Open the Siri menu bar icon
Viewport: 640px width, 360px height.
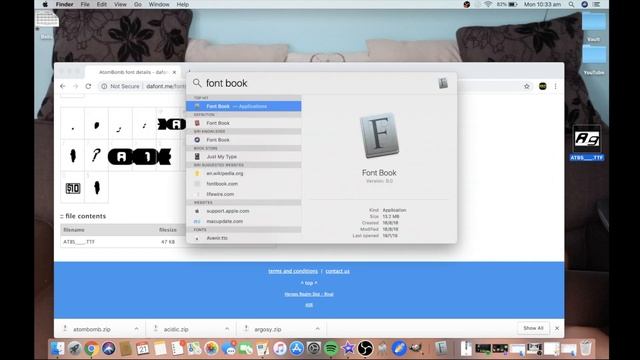[584, 4]
